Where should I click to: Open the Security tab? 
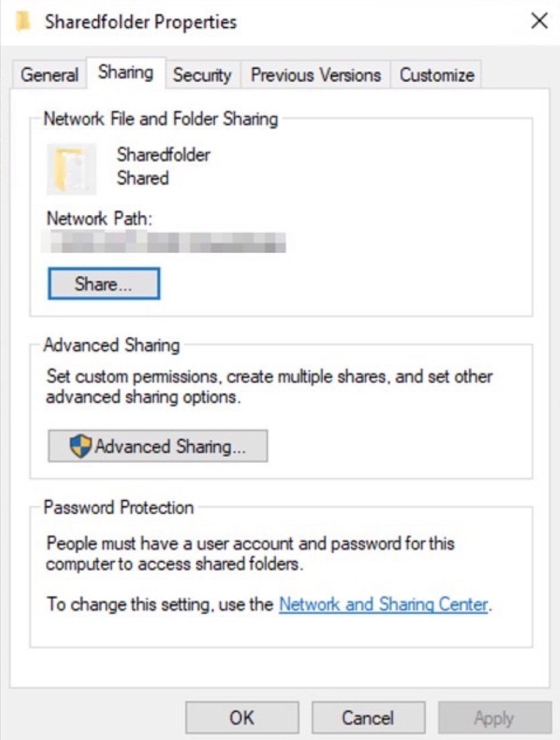(x=202, y=74)
